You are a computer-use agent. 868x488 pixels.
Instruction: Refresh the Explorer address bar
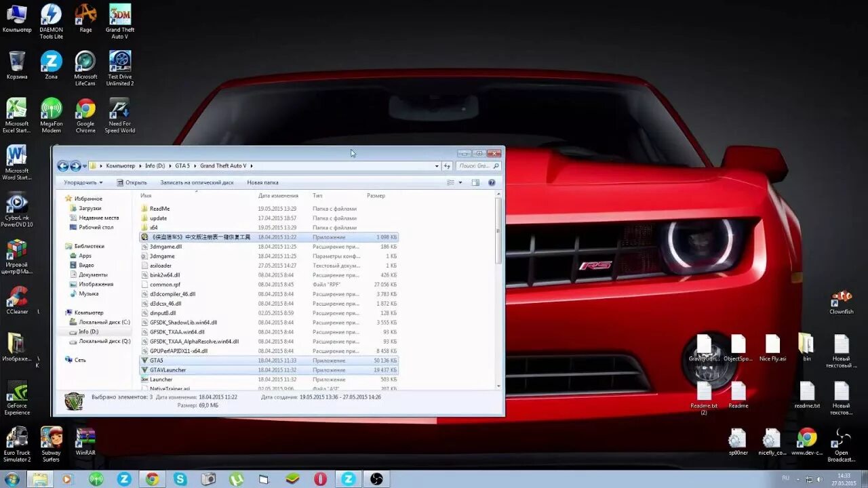tap(447, 166)
